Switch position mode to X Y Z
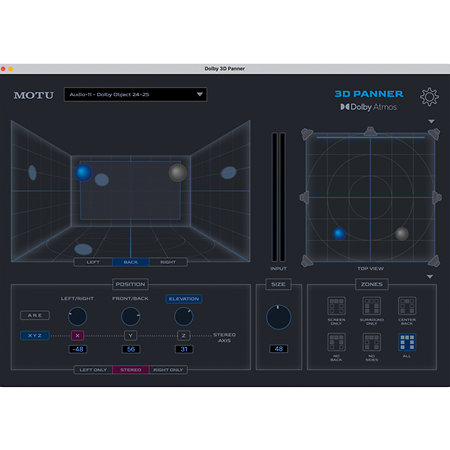The height and width of the screenshot is (450, 450). coord(35,335)
